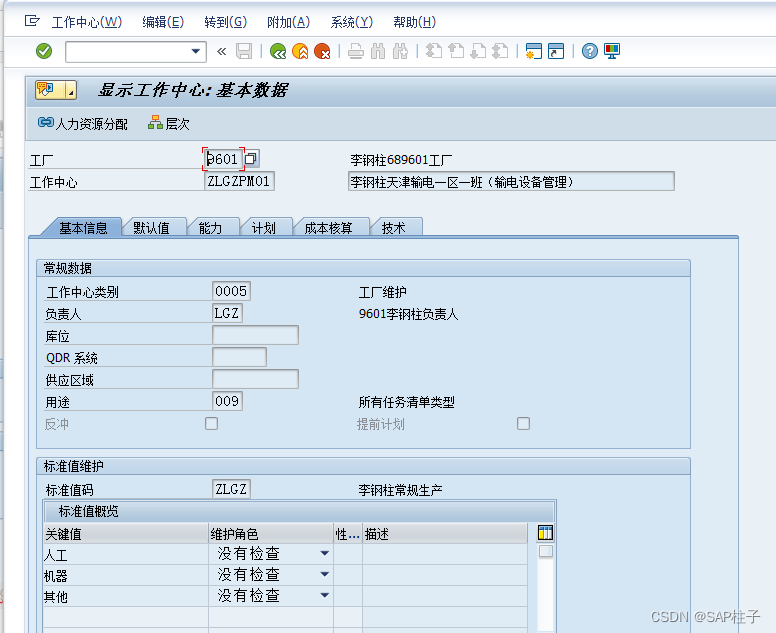This screenshot has width=776, height=633.
Task: Click the Create New Session icon
Action: 534,51
